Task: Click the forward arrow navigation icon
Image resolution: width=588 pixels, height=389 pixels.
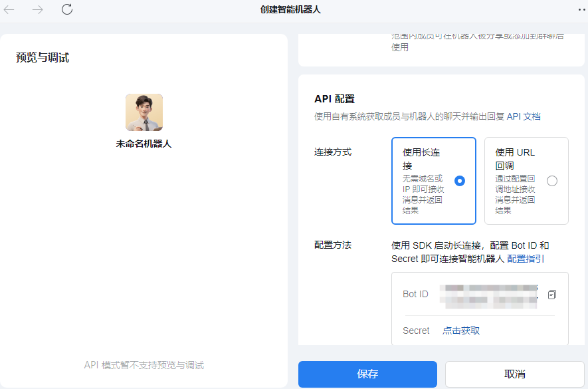Action: (38, 9)
